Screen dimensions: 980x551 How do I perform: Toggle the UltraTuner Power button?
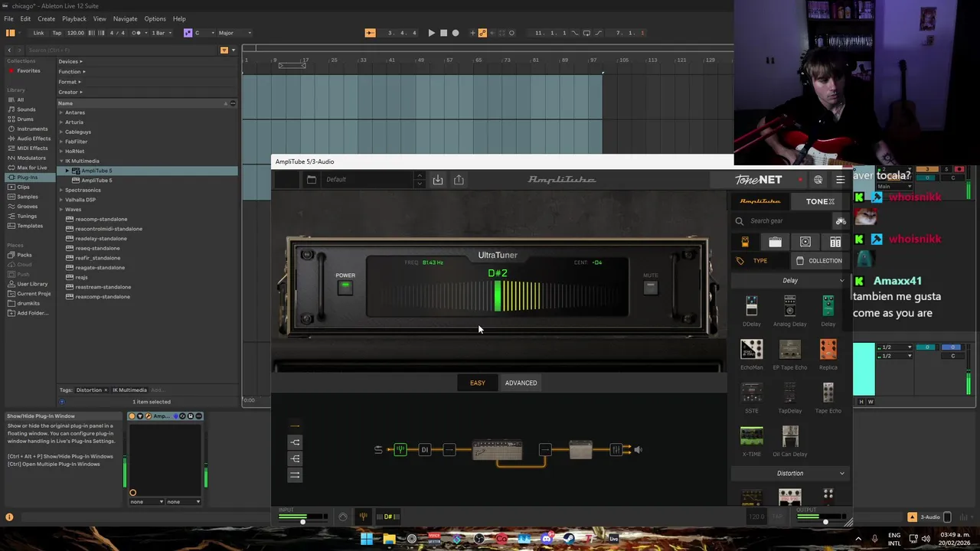(x=345, y=287)
